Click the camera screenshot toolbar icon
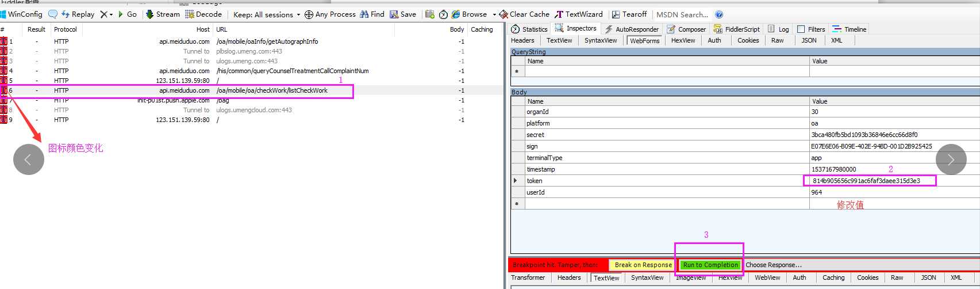Image resolution: width=980 pixels, height=289 pixels. (x=429, y=14)
